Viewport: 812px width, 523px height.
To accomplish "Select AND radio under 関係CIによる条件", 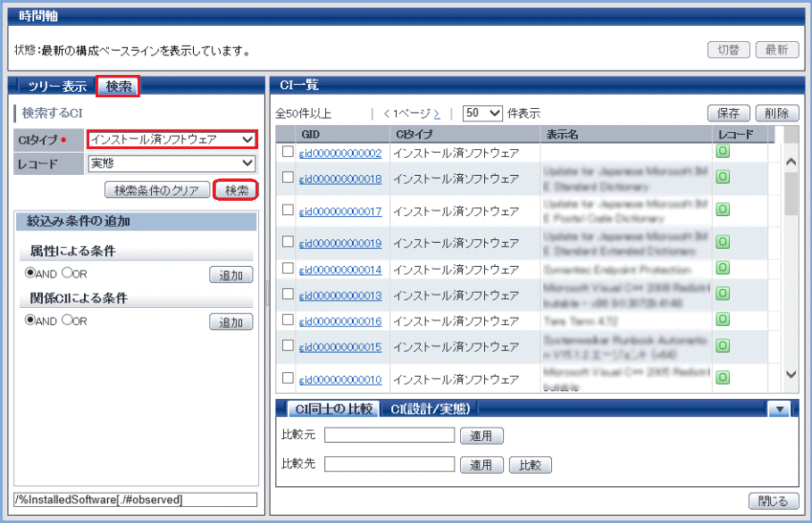I will [30, 320].
